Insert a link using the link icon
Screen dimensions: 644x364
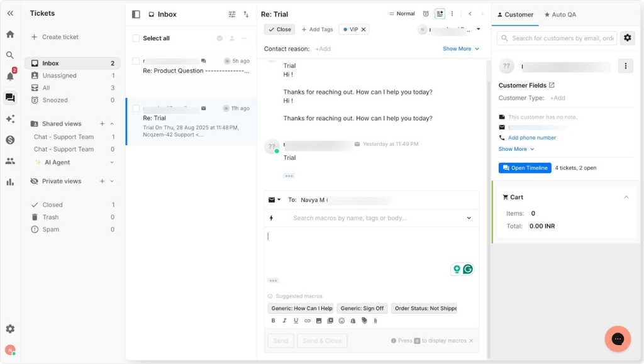click(307, 321)
